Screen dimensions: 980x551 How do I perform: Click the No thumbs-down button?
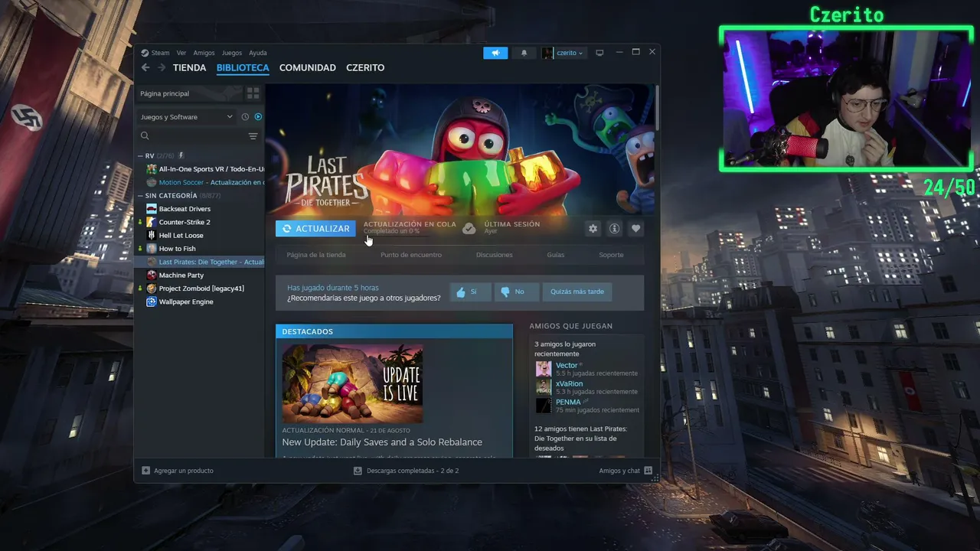pyautogui.click(x=516, y=292)
